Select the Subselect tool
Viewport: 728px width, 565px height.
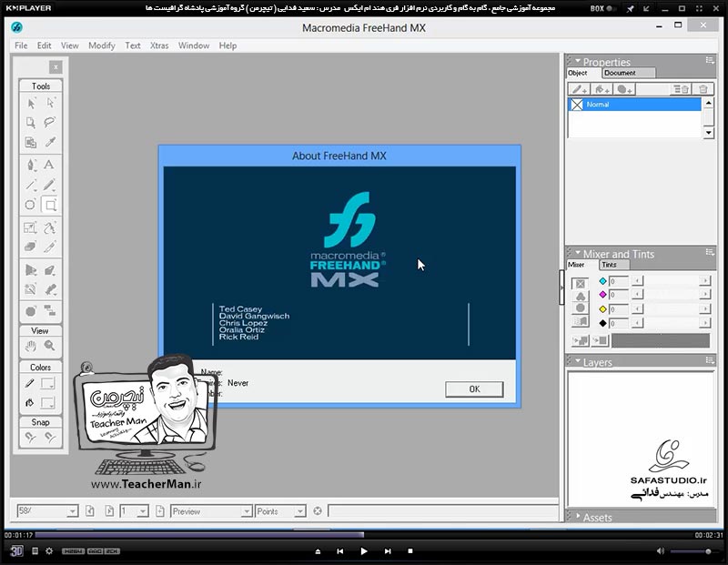click(50, 103)
